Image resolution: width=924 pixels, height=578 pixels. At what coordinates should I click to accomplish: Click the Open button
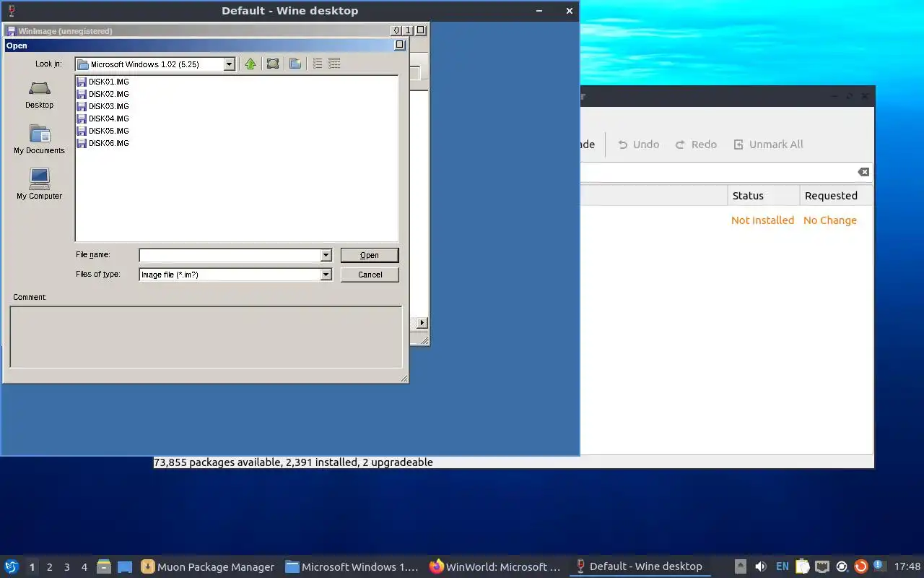(370, 255)
